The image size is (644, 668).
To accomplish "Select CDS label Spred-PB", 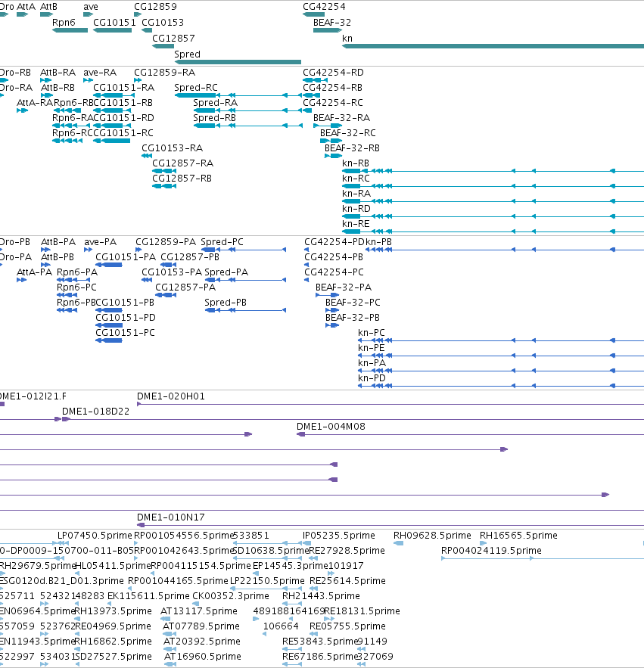I will pos(226,303).
